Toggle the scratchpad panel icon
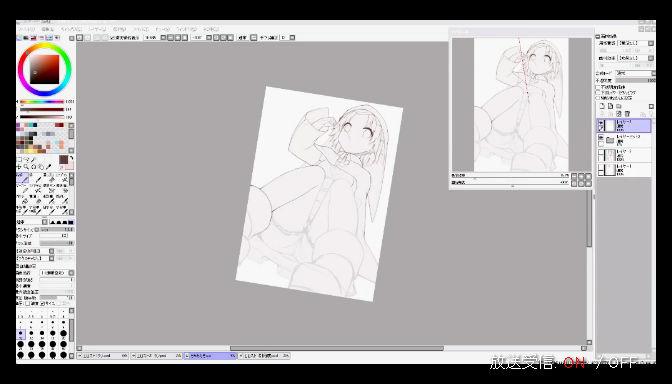The width and height of the screenshot is (672, 384). coord(56,38)
